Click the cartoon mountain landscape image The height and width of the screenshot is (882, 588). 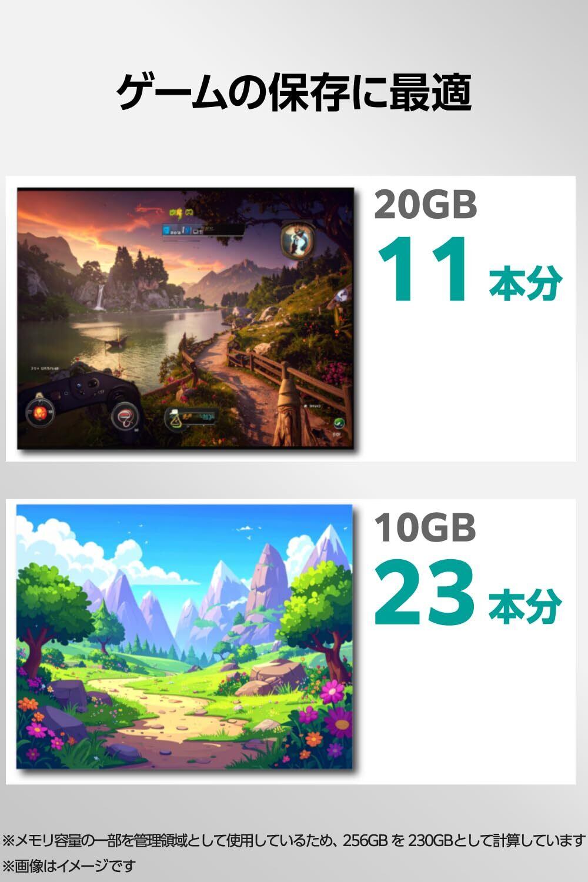184,637
